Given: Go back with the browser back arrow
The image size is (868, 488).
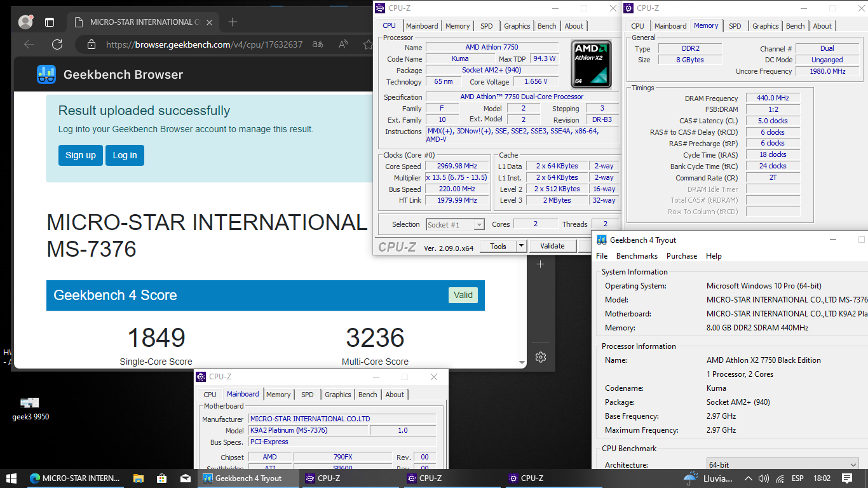Looking at the screenshot, I should coord(29,44).
